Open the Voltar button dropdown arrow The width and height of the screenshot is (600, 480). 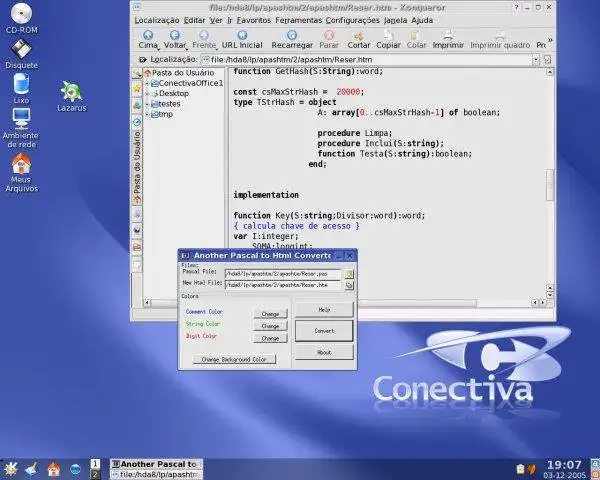(186, 49)
